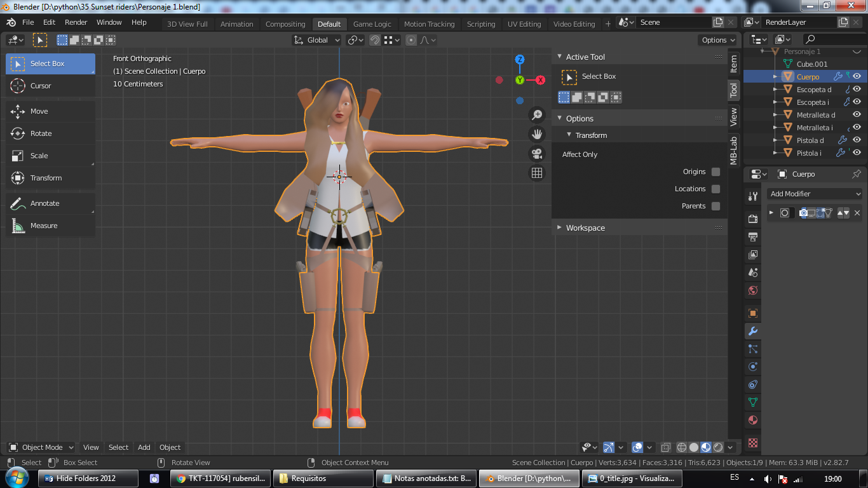Open the View Layer properties tab
The image size is (868, 488).
[753, 255]
